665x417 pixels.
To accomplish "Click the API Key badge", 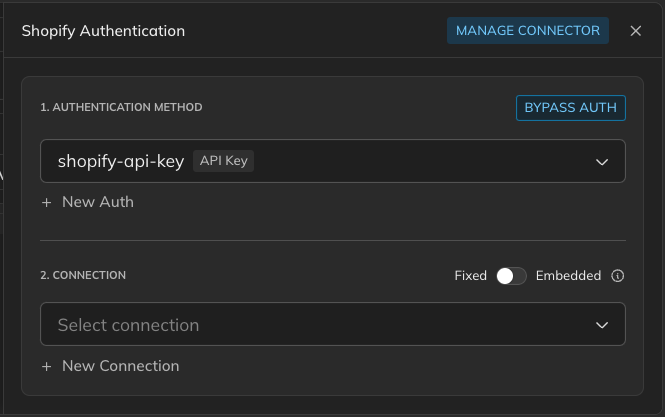I will [x=224, y=161].
